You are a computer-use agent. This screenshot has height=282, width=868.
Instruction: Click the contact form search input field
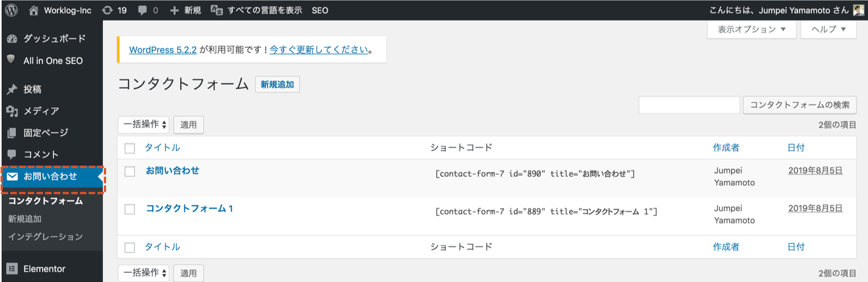689,105
